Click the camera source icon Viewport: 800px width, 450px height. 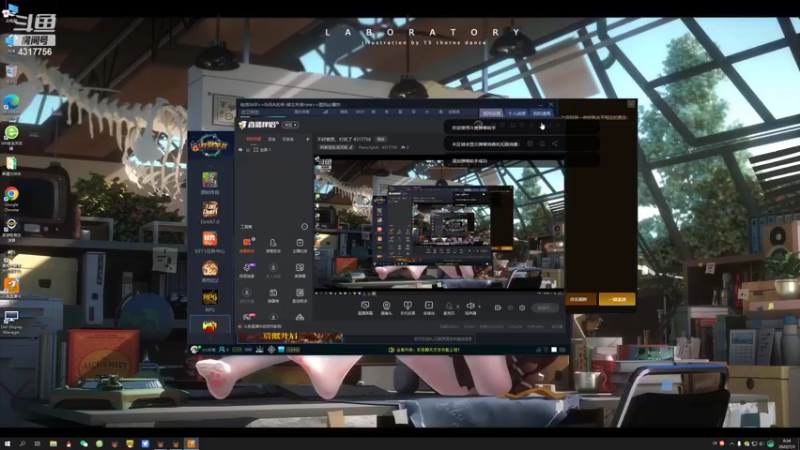(386, 308)
